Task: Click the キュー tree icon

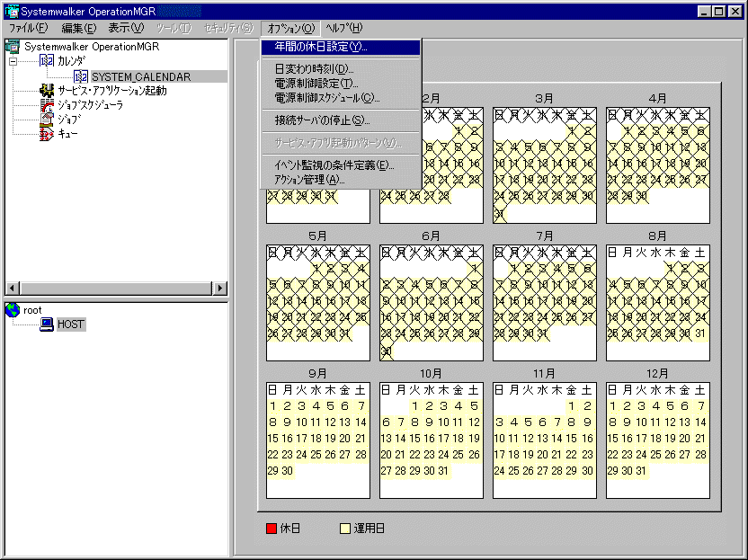Action: 47,134
